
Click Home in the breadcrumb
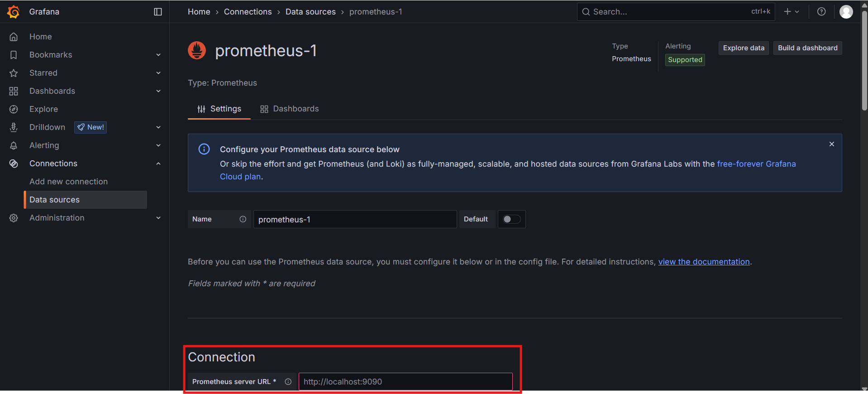click(199, 12)
